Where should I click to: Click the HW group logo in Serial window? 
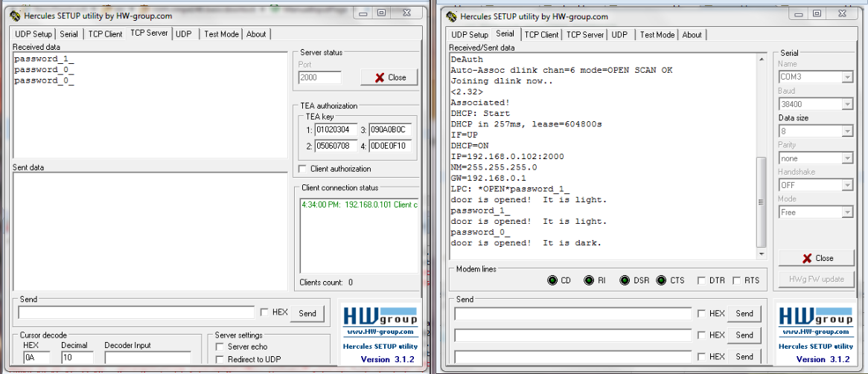(816, 317)
